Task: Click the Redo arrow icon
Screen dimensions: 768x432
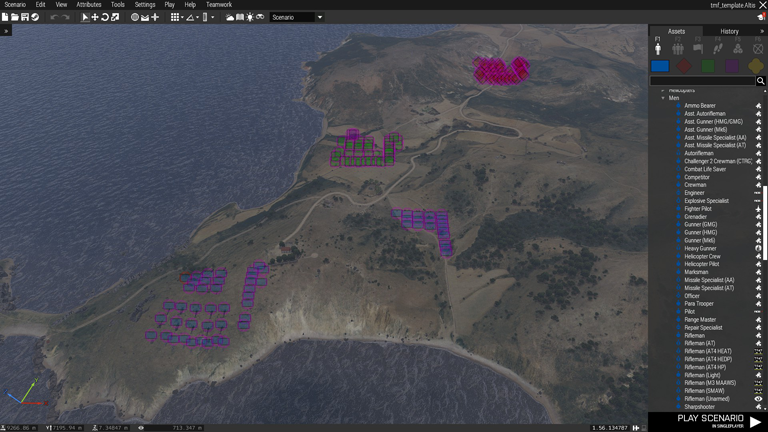Action: point(65,17)
